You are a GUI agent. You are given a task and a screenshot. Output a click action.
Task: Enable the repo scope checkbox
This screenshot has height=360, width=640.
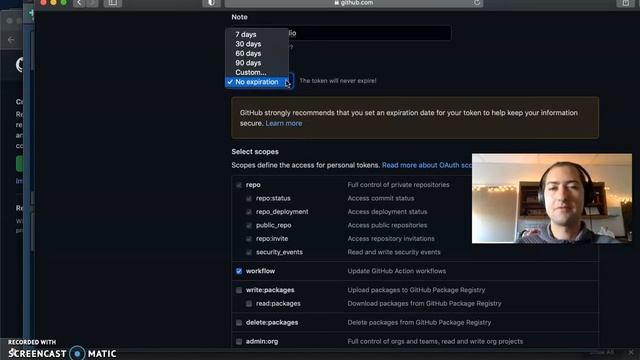[239, 185]
